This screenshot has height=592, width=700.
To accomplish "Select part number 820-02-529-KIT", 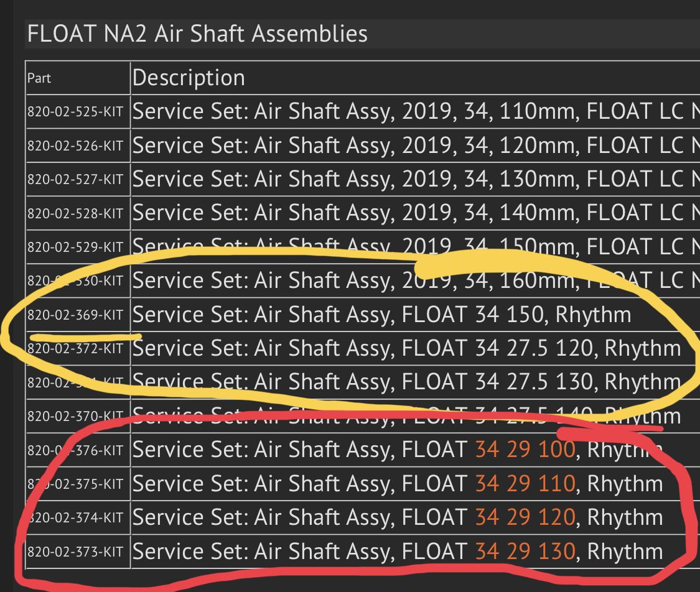I will click(75, 247).
